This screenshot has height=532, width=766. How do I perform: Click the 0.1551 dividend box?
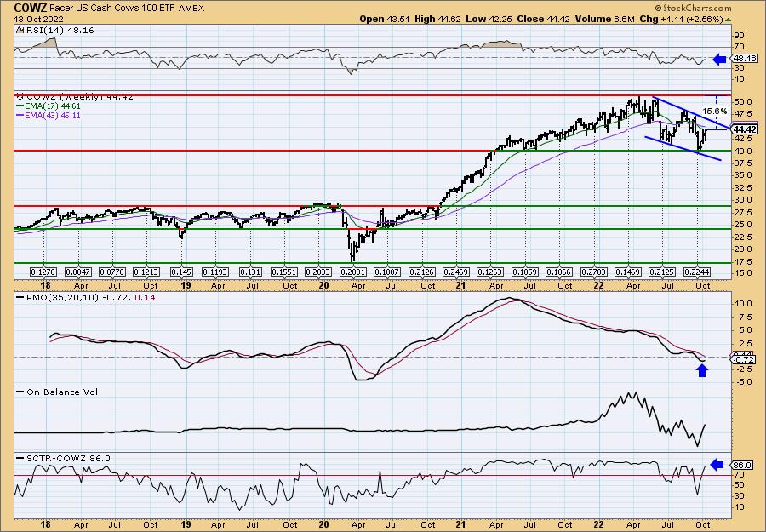(x=285, y=272)
